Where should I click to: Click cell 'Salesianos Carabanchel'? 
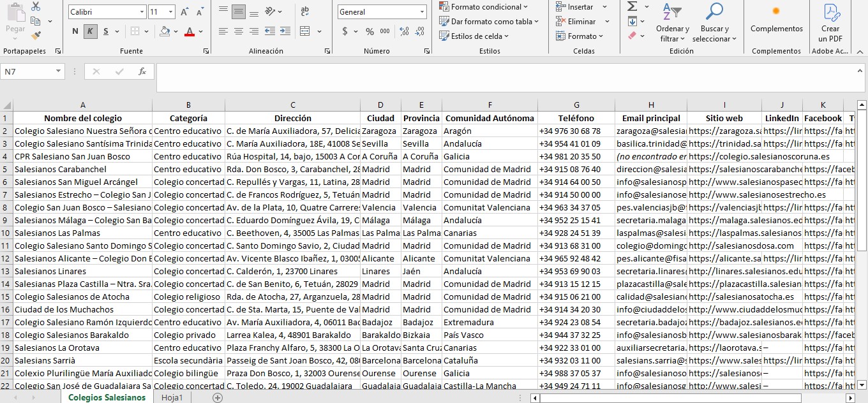(x=82, y=169)
